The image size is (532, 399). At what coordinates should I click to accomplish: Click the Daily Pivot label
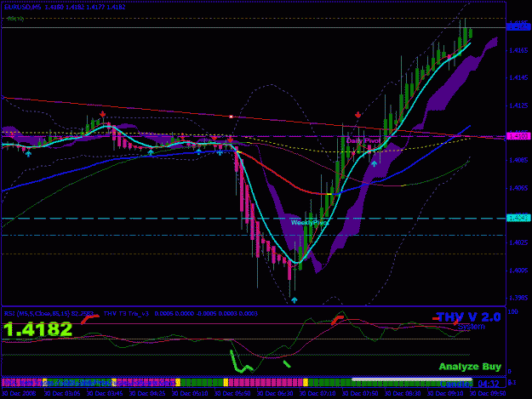363,140
